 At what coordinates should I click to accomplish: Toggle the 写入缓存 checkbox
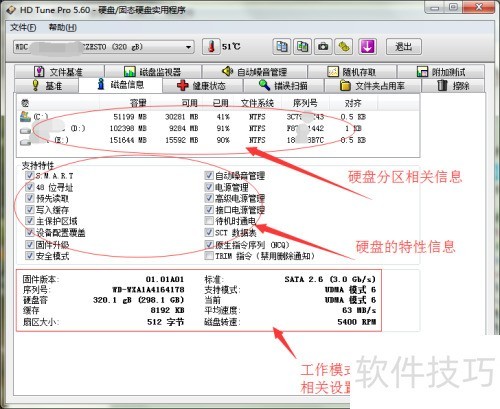pyautogui.click(x=30, y=209)
